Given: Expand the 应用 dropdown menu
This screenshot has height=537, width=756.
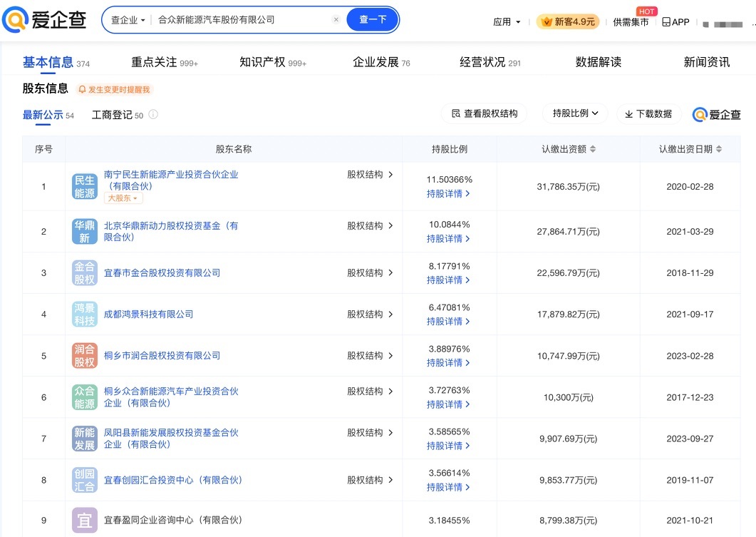Looking at the screenshot, I should pos(507,22).
